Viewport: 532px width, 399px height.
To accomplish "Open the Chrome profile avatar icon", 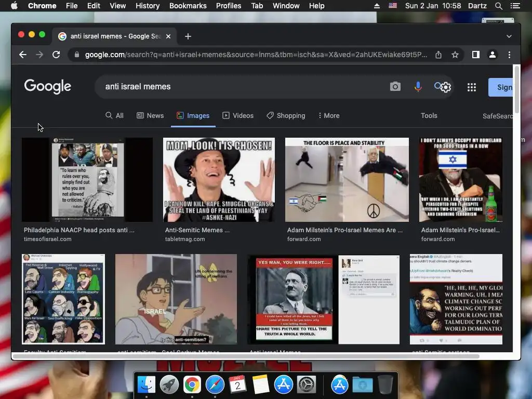I will point(493,55).
